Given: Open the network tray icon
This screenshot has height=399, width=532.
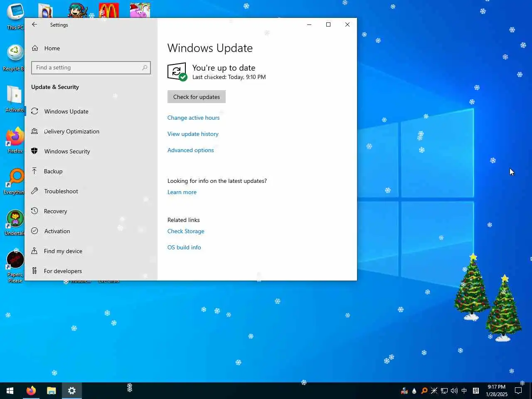Looking at the screenshot, I should 444,391.
